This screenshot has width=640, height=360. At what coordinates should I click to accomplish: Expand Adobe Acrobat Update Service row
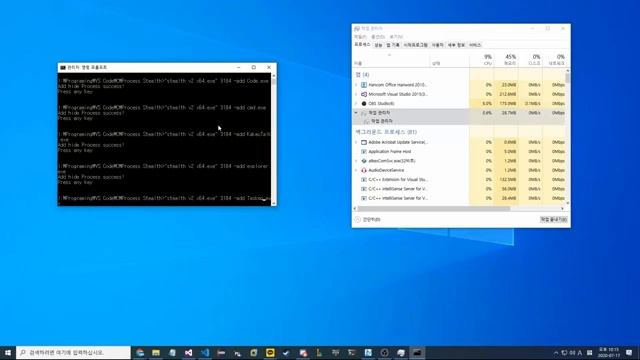click(x=356, y=142)
